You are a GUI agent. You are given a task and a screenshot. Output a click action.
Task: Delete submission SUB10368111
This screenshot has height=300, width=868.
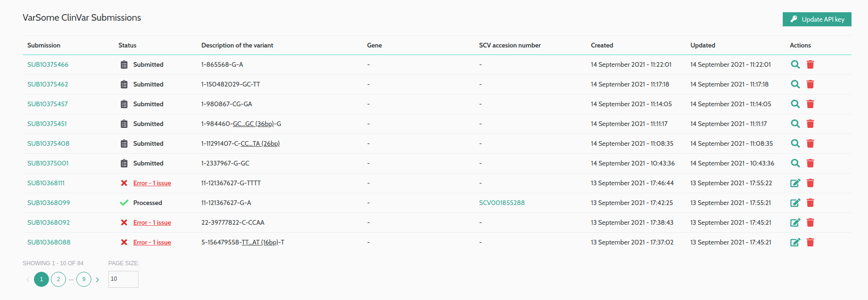click(810, 183)
